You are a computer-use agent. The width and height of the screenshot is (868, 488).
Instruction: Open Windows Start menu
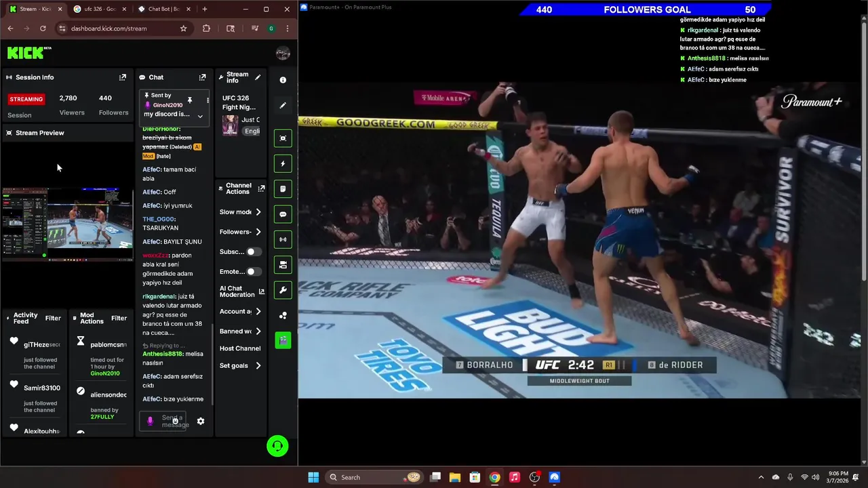point(313,477)
